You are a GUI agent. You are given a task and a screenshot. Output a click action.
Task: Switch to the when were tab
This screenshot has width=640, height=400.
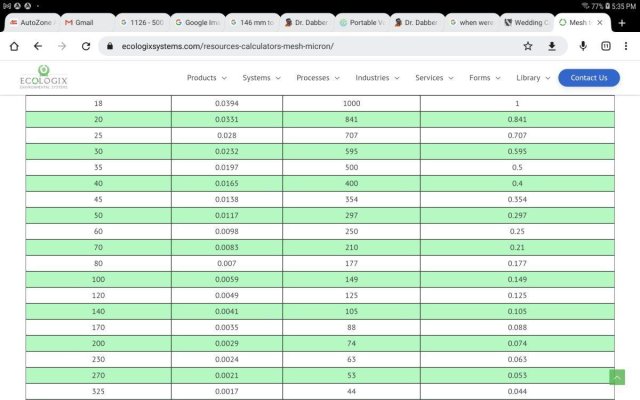coord(472,22)
